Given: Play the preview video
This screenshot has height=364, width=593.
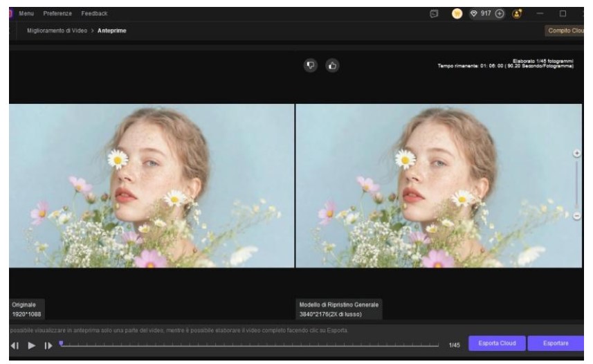Looking at the screenshot, I should pos(31,345).
